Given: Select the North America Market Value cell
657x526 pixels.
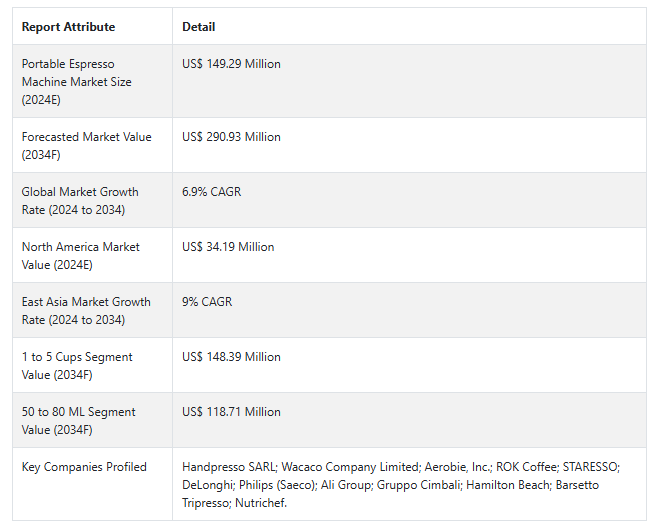Looking at the screenshot, I should tap(93, 255).
